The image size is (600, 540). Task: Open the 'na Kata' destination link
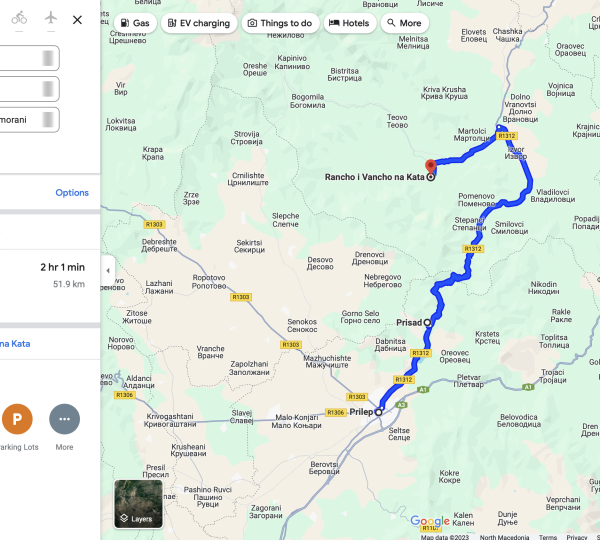tap(15, 344)
